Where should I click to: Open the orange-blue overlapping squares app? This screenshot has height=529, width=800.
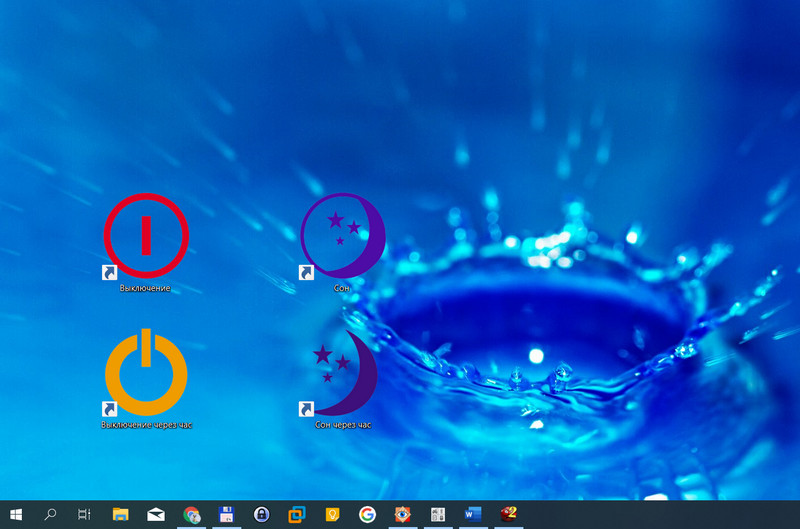[296, 515]
